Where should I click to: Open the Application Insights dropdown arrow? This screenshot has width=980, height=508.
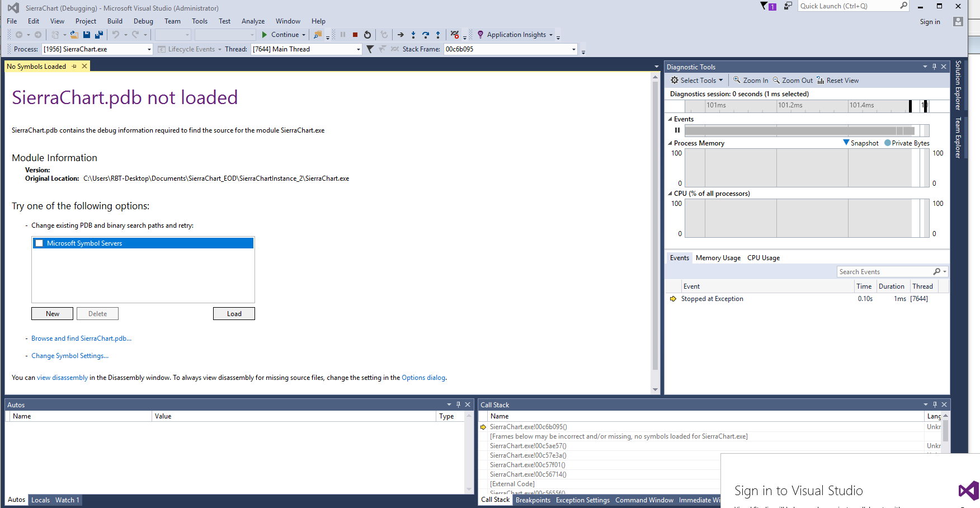click(x=551, y=35)
